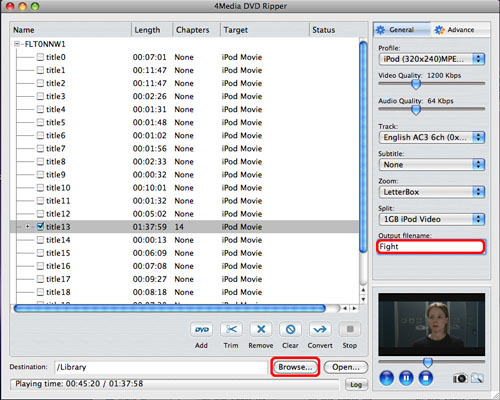Image resolution: width=500 pixels, height=400 pixels.
Task: Click the Stop conversion icon
Action: [350, 330]
